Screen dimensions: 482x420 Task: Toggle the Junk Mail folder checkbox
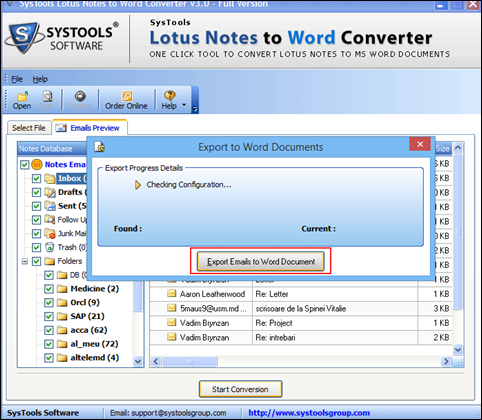coord(37,234)
